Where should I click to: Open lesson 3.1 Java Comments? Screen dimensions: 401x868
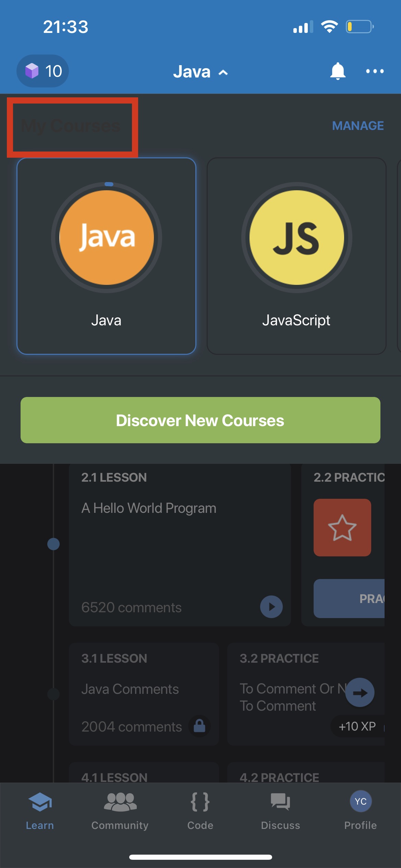[144, 694]
